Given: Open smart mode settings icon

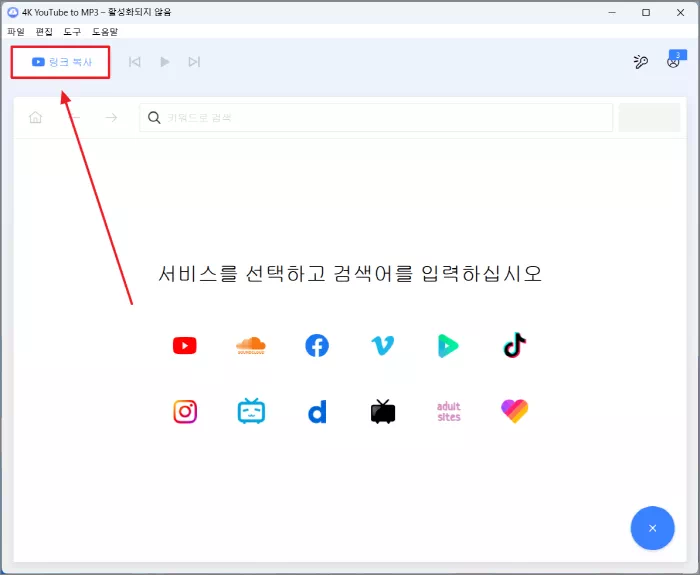Looking at the screenshot, I should click(641, 62).
